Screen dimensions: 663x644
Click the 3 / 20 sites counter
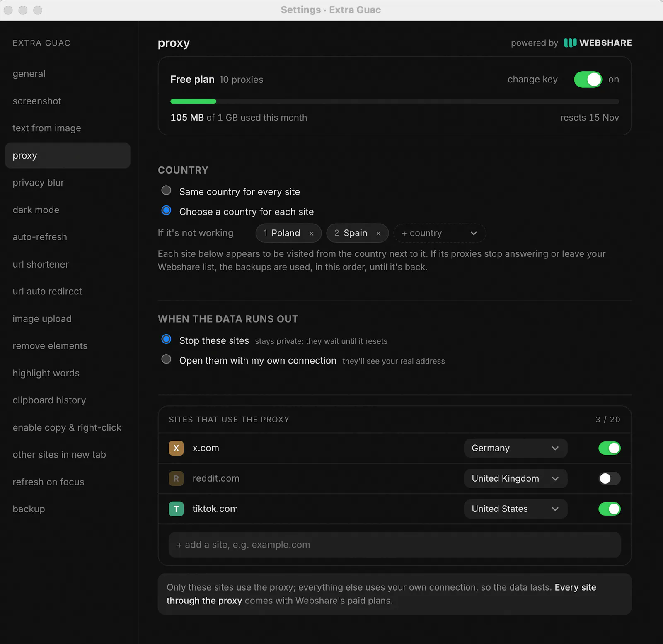[608, 420]
